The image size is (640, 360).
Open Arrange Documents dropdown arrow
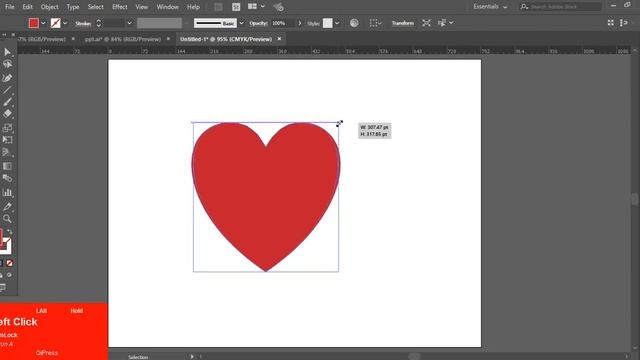click(x=263, y=7)
